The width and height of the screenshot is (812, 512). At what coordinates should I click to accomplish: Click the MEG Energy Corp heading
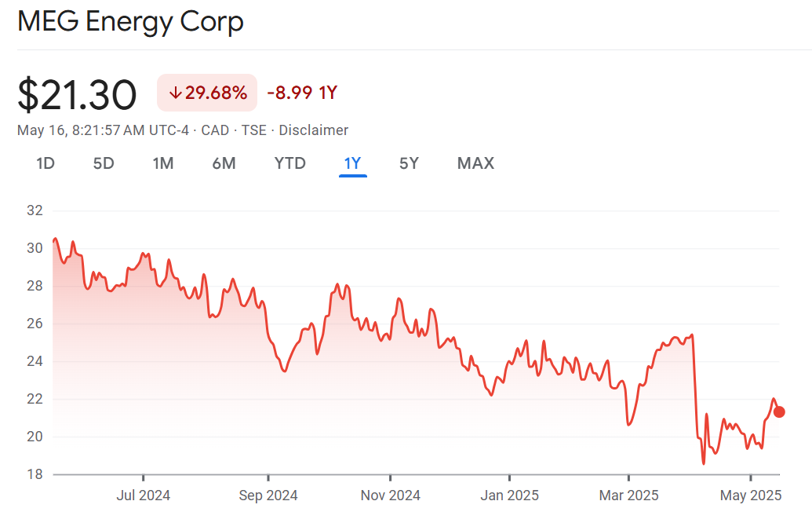tap(130, 21)
